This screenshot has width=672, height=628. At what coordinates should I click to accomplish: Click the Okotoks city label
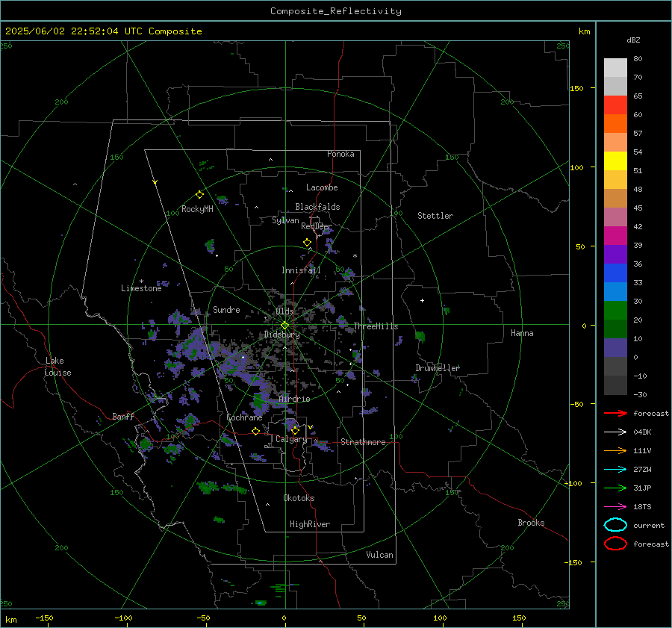point(299,498)
